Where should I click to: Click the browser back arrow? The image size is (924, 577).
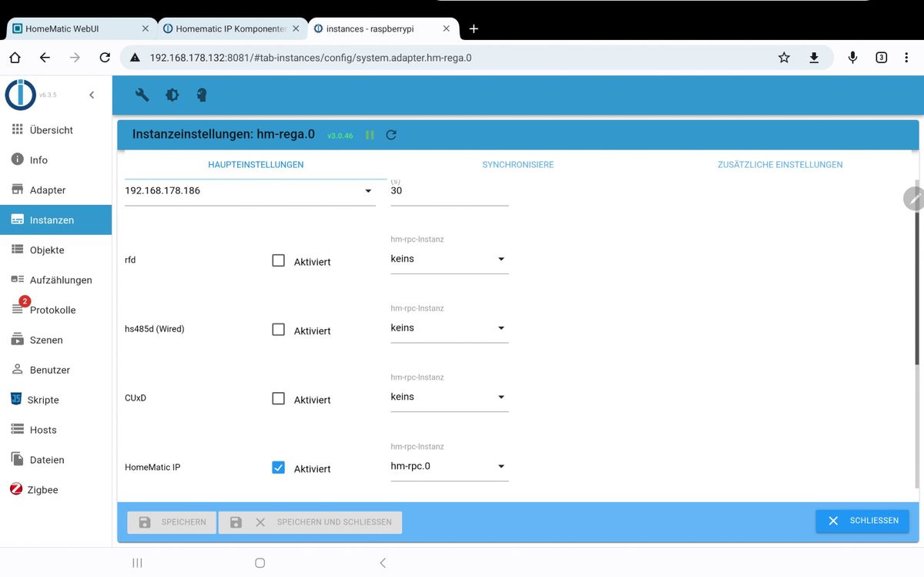45,58
